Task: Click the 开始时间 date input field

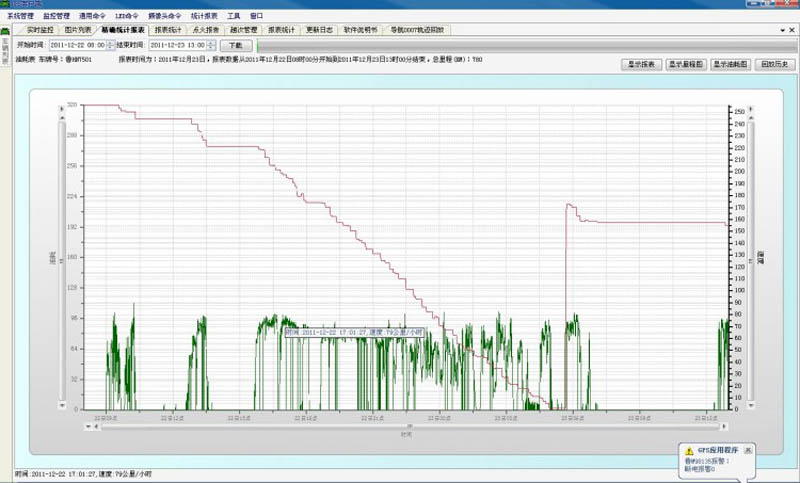Action: (77, 45)
